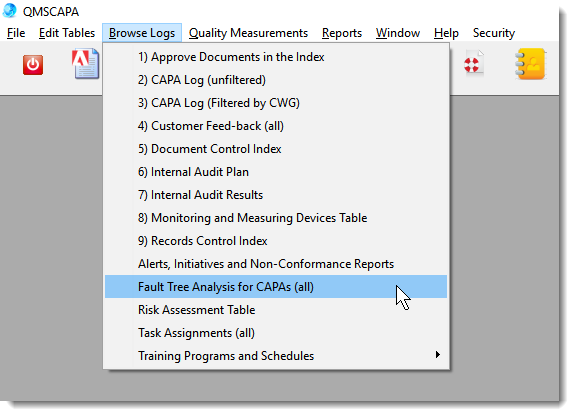Select Approve Documents in the Index
Viewport: 574px width, 416px height.
(276, 57)
